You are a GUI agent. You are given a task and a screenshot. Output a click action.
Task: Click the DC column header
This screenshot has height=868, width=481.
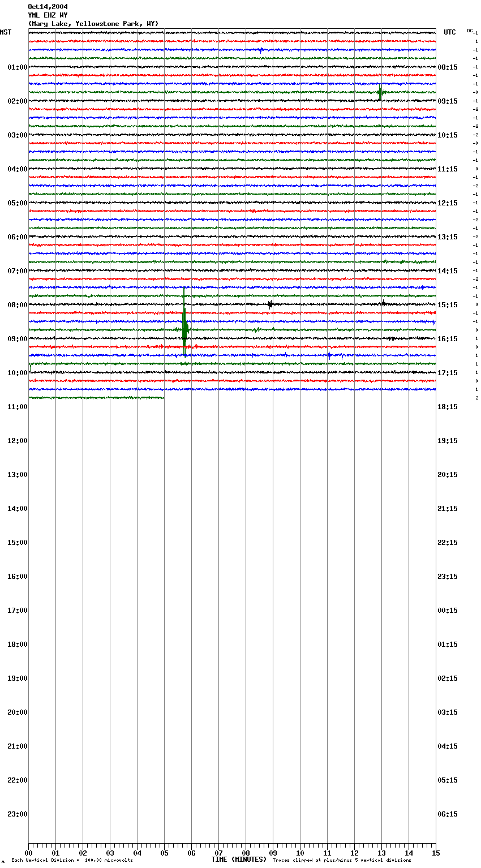tap(470, 31)
